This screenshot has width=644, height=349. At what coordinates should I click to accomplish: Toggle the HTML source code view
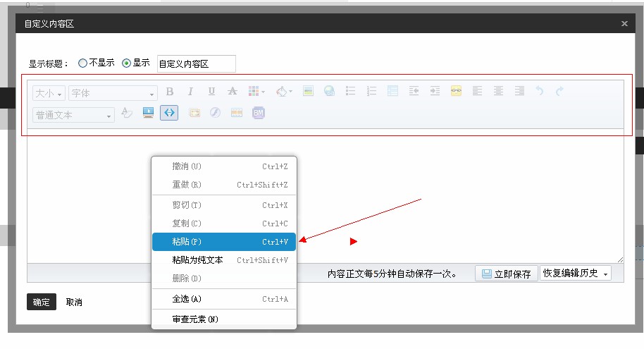(x=169, y=113)
